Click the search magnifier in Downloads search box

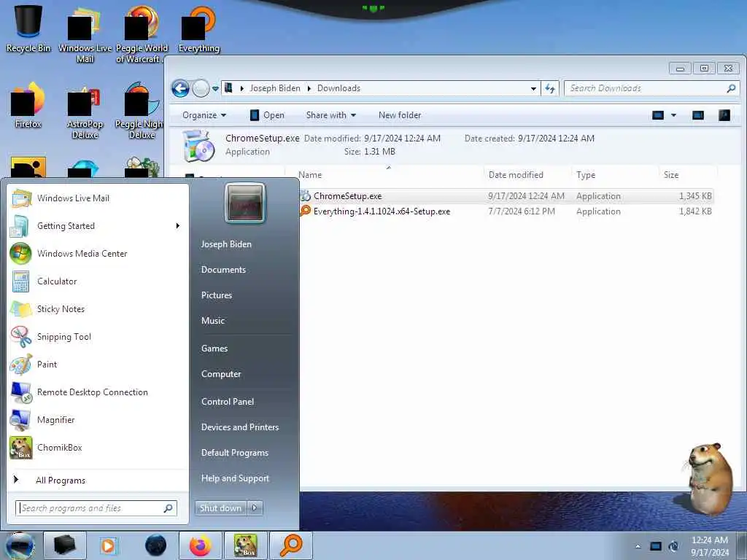tap(731, 88)
